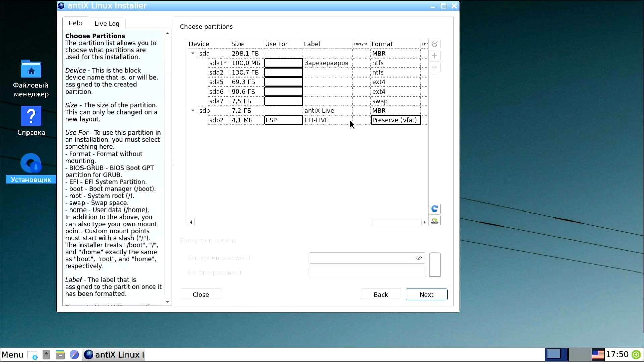Open the partition manager icon below reload
The width and height of the screenshot is (644, 362).
[435, 221]
